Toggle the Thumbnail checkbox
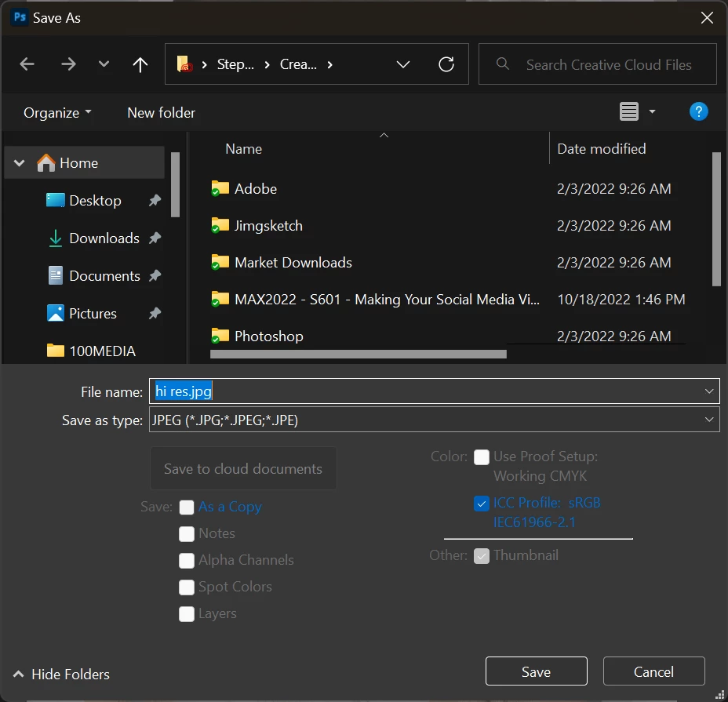This screenshot has height=702, width=728. 482,556
